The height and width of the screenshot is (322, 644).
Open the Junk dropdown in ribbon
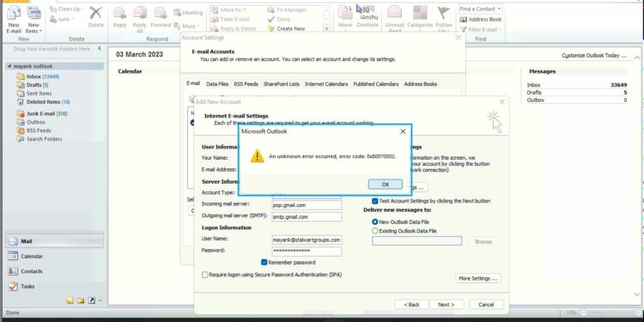point(63,19)
